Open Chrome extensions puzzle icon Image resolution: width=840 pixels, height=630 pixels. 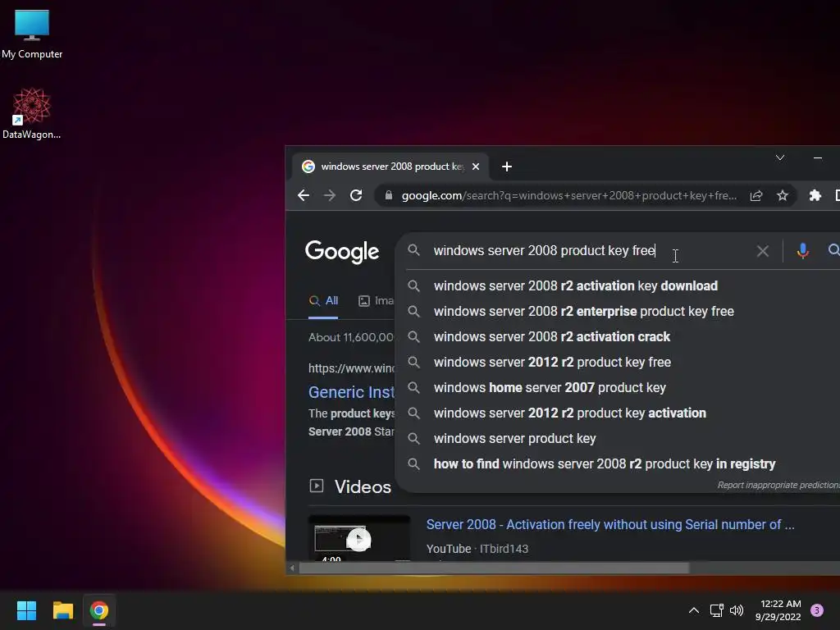click(815, 195)
